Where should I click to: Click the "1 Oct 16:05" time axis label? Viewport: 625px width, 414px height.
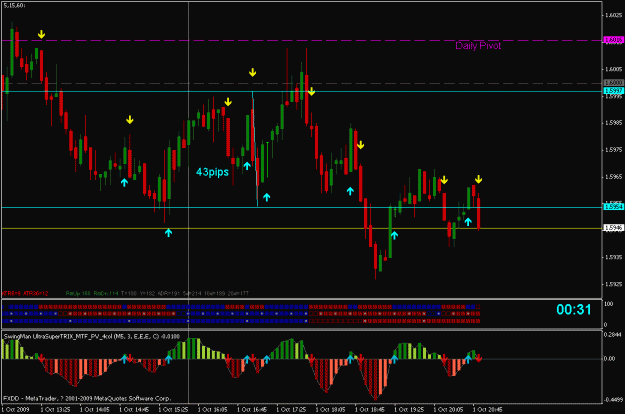tap(212, 410)
